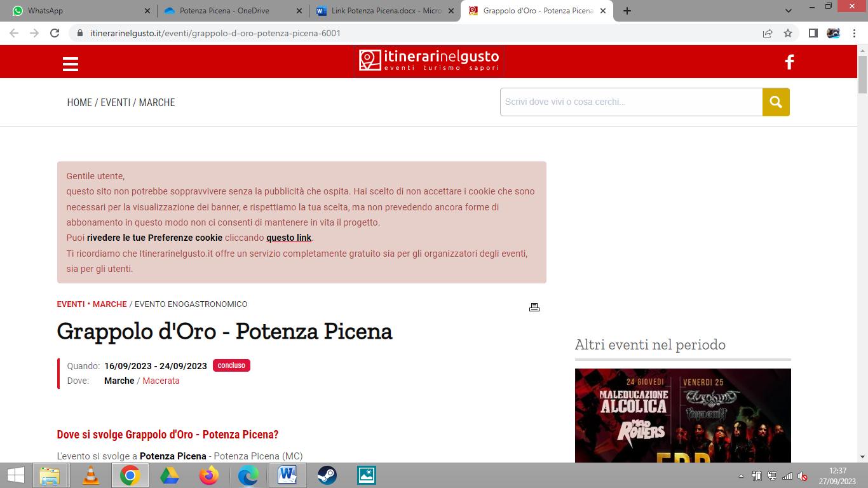Close the Link Potenza Picena.docx tab
Image resolution: width=868 pixels, height=488 pixels.
coord(451,11)
